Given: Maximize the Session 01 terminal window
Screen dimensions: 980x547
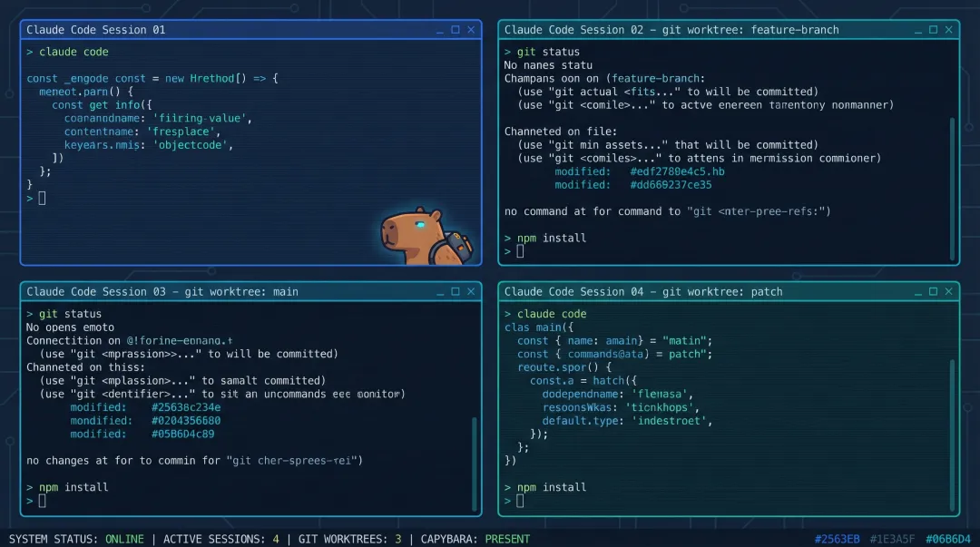Looking at the screenshot, I should [x=456, y=30].
